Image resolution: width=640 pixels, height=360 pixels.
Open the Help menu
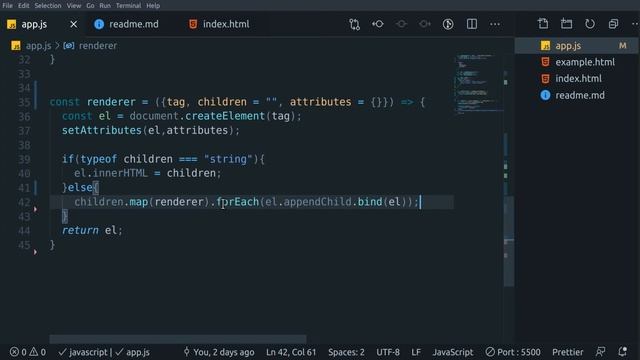(153, 5)
